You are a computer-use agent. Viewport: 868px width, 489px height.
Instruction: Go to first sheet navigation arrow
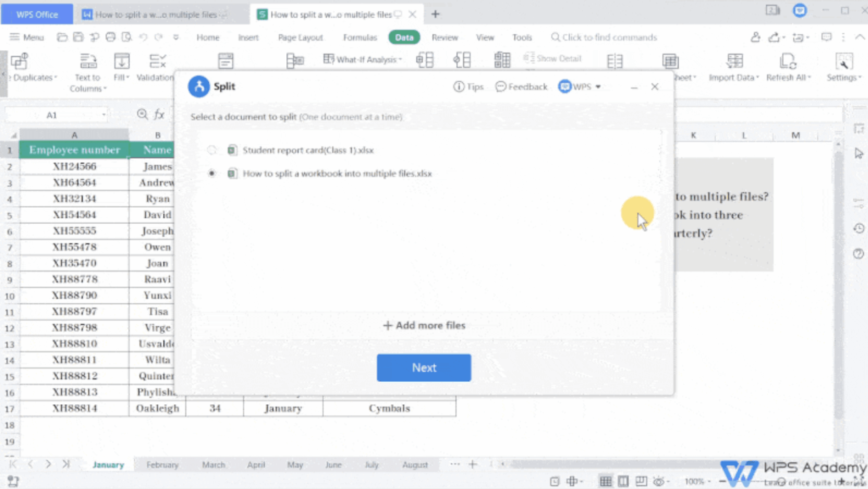point(13,465)
